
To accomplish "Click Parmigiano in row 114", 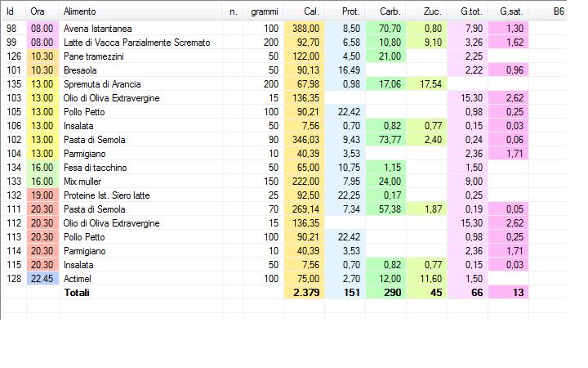I will click(84, 251).
